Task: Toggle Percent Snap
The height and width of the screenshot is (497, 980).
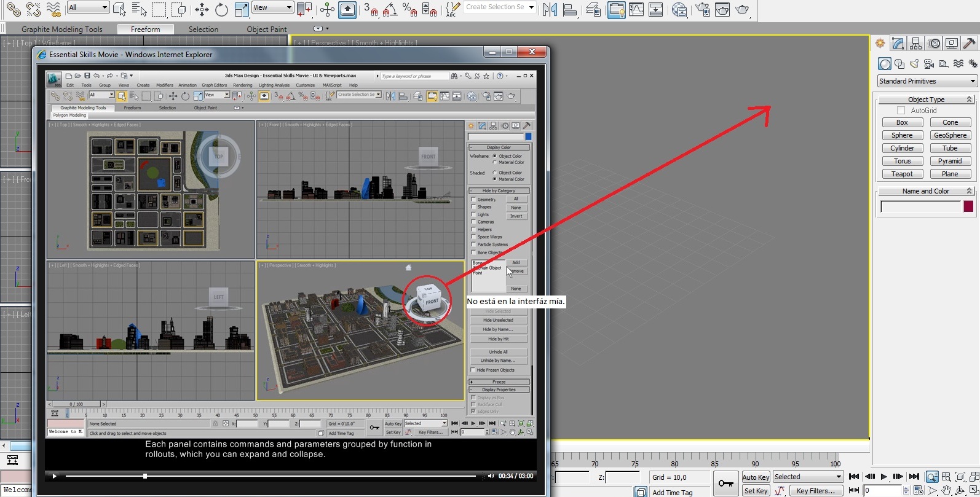Action: 409,9
